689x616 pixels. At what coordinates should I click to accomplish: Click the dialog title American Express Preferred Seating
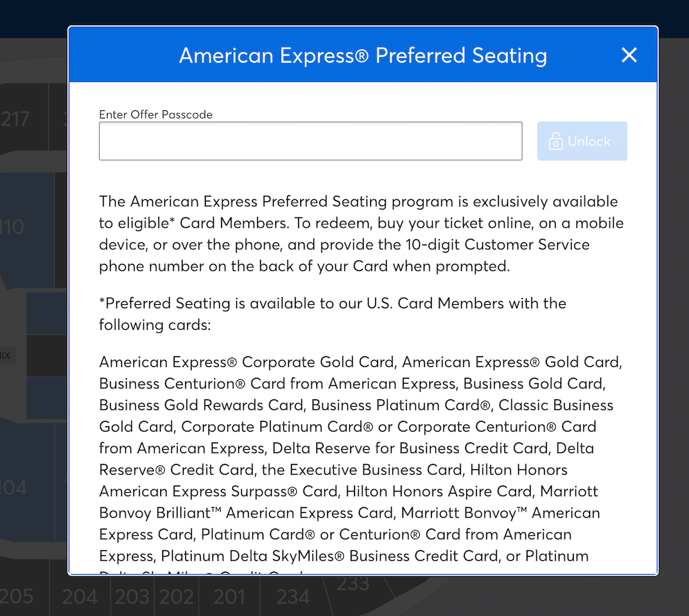363,56
